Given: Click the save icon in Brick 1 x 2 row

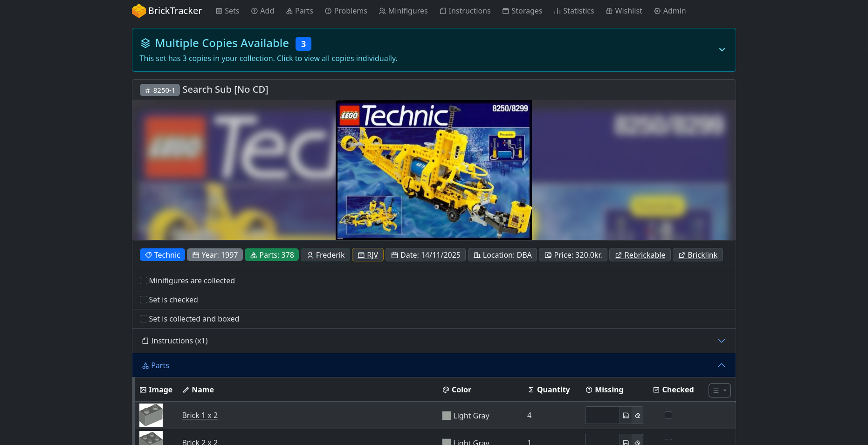Looking at the screenshot, I should tap(626, 415).
